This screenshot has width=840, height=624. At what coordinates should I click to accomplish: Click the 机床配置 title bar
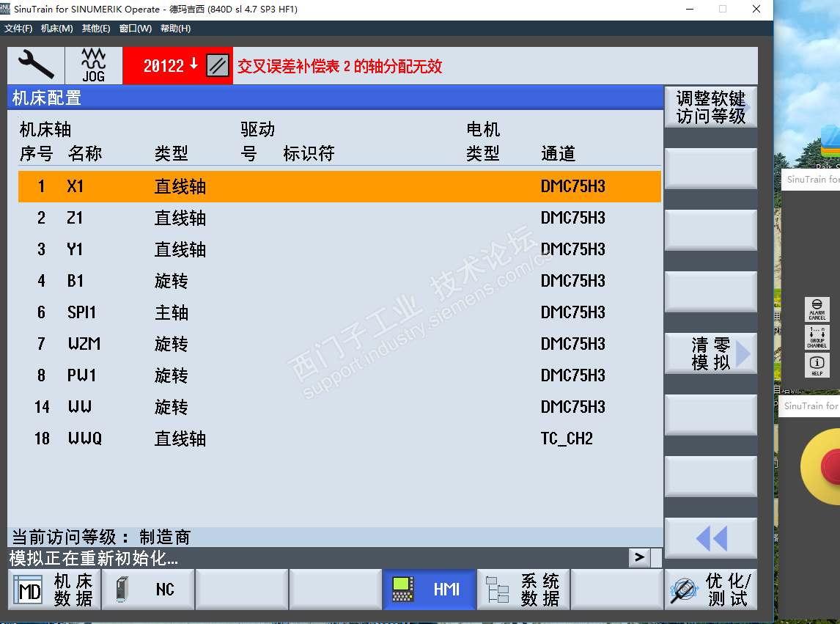pos(336,98)
